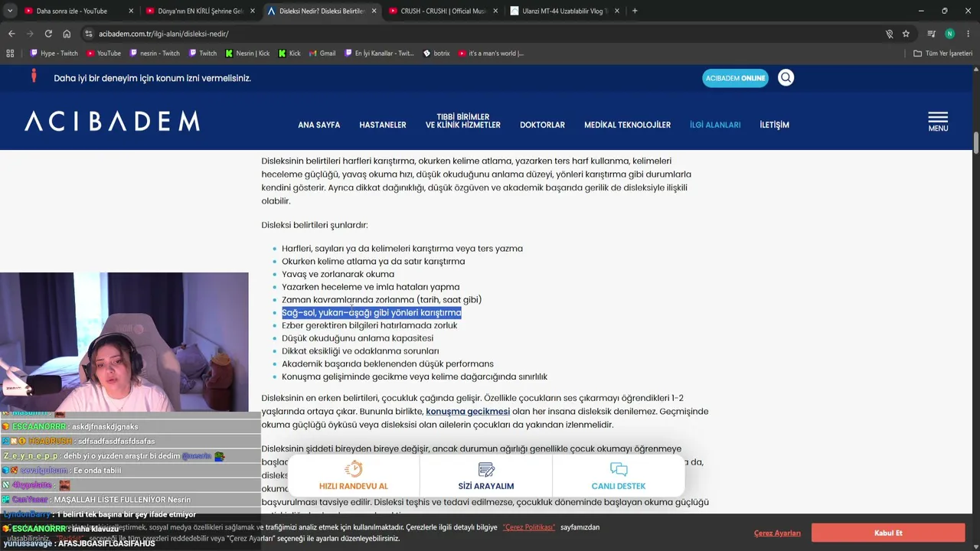
Task: Click the streamer webcam overlay
Action: (x=124, y=342)
